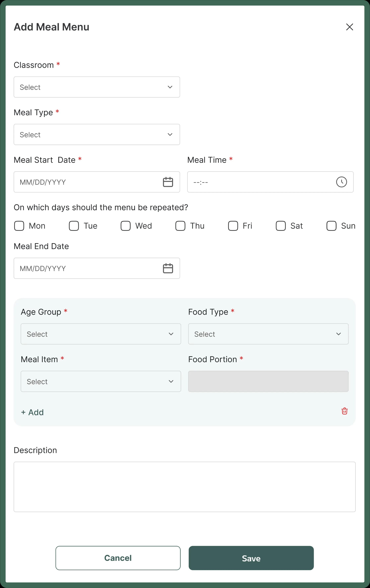Open the Classroom dropdown
This screenshot has width=370, height=588.
pos(97,87)
